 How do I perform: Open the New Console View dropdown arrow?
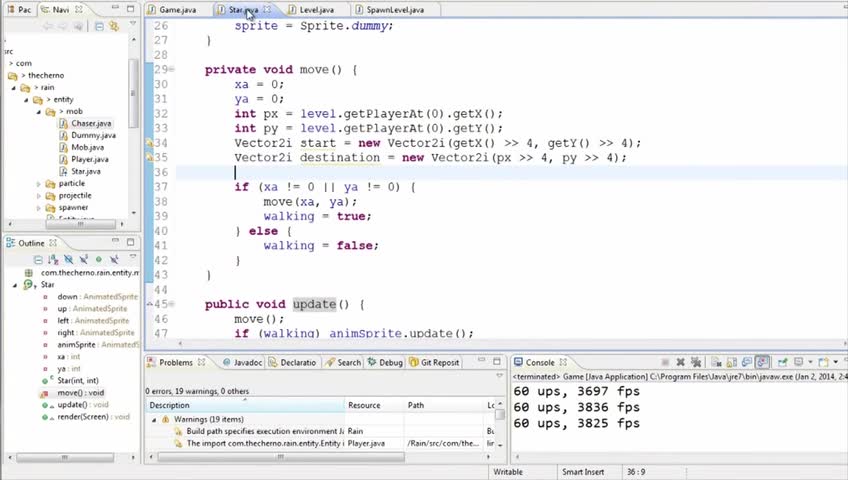(836, 362)
